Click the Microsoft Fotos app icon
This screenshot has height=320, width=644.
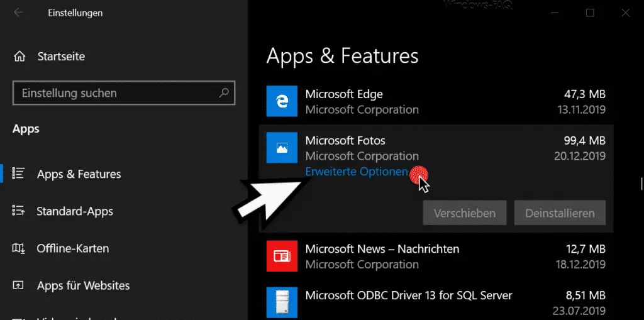[x=282, y=148]
